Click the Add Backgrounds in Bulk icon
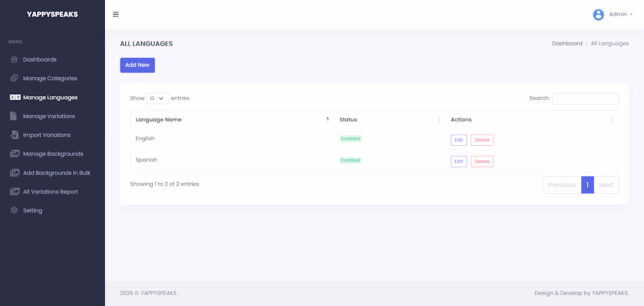644x306 pixels. 15,173
